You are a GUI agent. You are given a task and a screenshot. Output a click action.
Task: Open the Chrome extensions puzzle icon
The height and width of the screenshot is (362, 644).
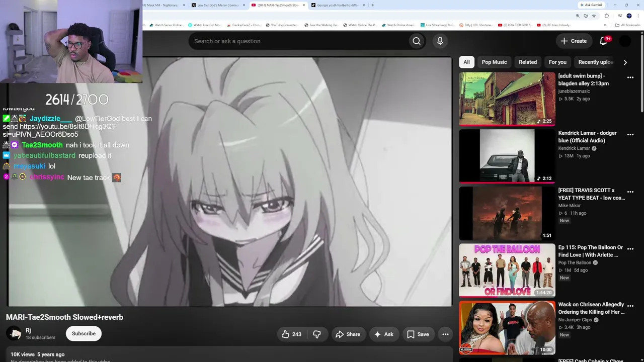(x=606, y=16)
